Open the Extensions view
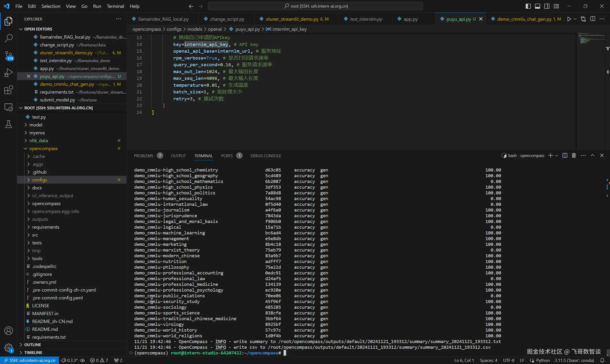 coord(9,90)
